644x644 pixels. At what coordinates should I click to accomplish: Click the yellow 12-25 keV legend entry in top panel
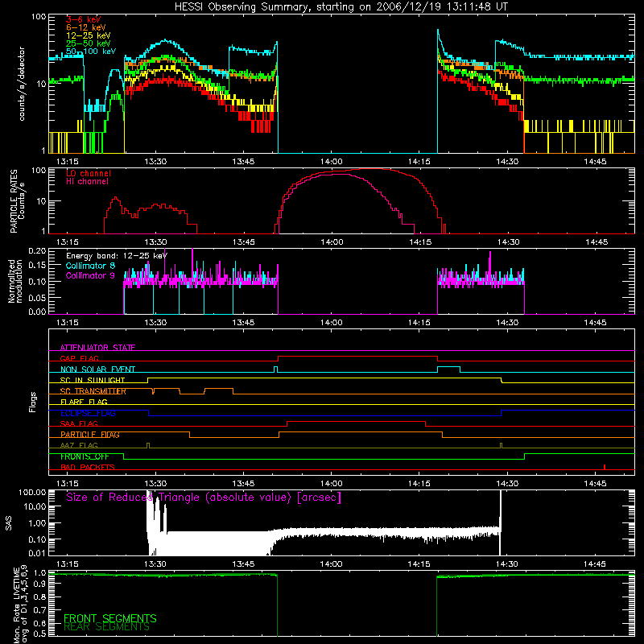pyautogui.click(x=89, y=35)
